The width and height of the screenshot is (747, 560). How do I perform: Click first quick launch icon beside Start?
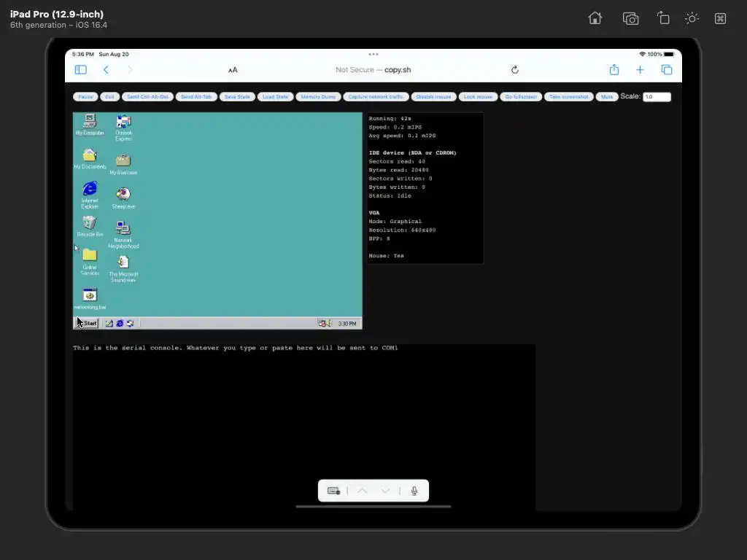109,323
